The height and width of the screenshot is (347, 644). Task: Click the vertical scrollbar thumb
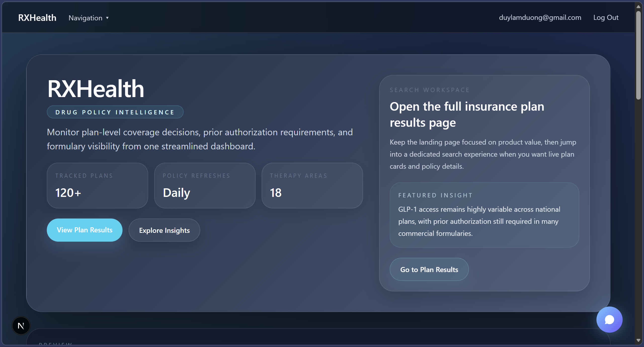[x=638, y=55]
